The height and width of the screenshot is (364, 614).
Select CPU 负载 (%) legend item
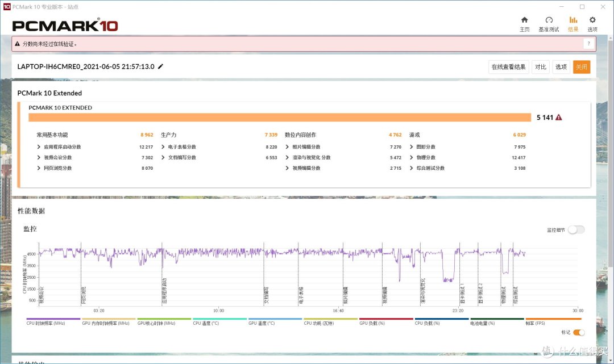pos(442,321)
